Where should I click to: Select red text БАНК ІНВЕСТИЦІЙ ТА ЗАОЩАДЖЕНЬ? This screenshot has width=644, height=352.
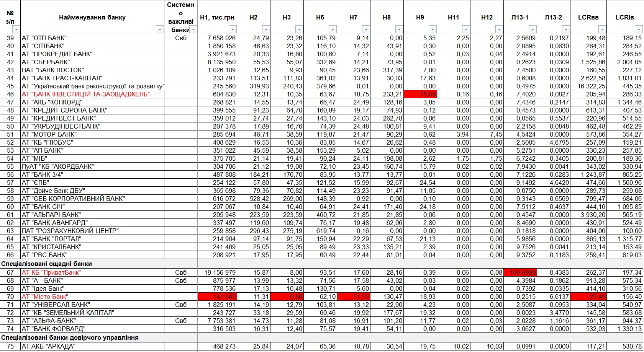point(86,94)
